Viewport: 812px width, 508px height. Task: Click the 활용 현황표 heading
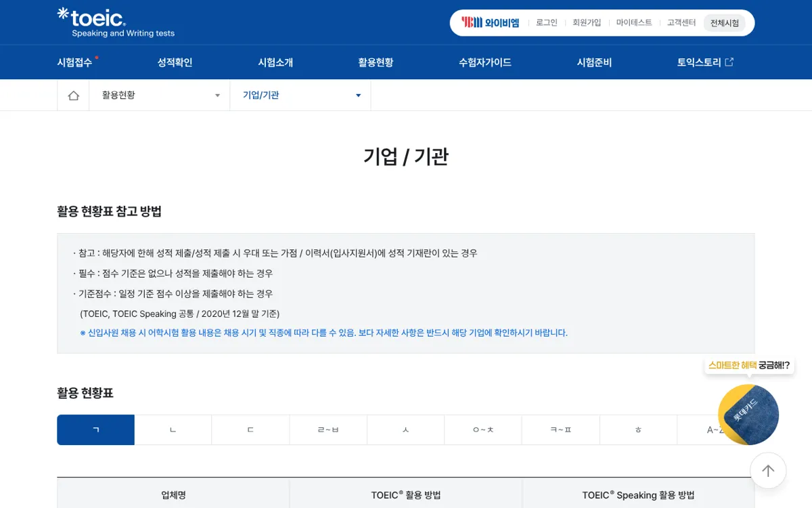tap(85, 393)
